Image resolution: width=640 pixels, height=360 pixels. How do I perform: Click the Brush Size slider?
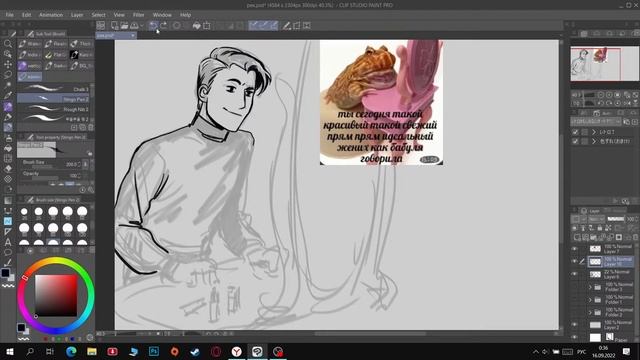pyautogui.click(x=42, y=166)
